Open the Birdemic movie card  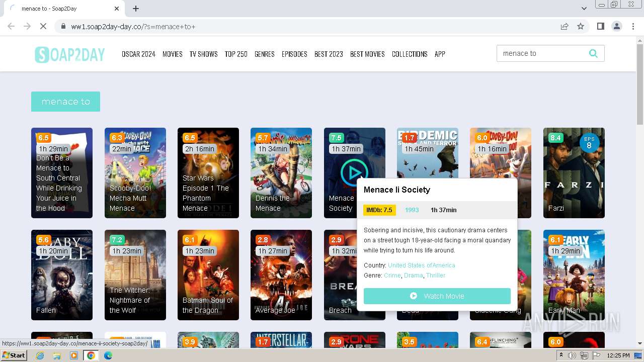click(x=428, y=152)
